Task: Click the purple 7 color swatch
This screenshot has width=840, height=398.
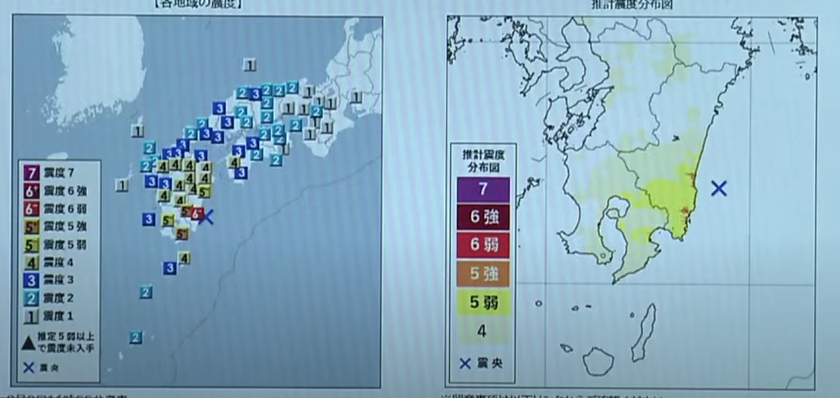Action: point(483,190)
